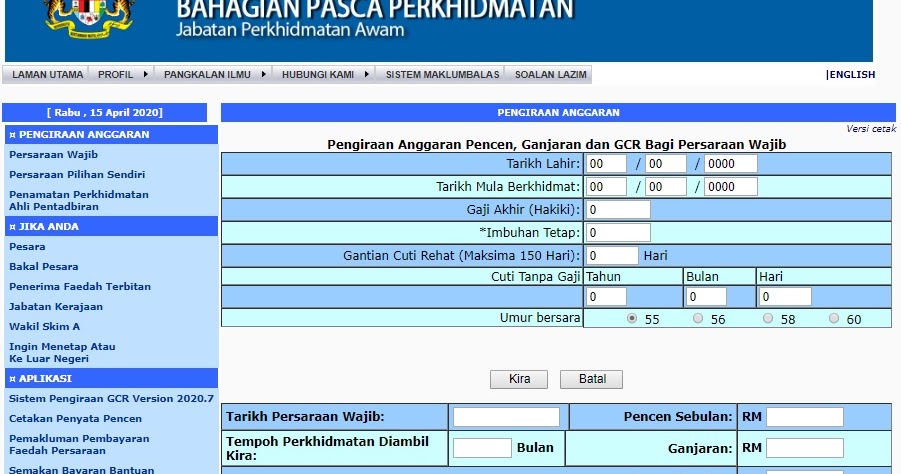Click the Malaysian coat of arms logo
Viewport: 901px width, 474px height.
[x=88, y=19]
